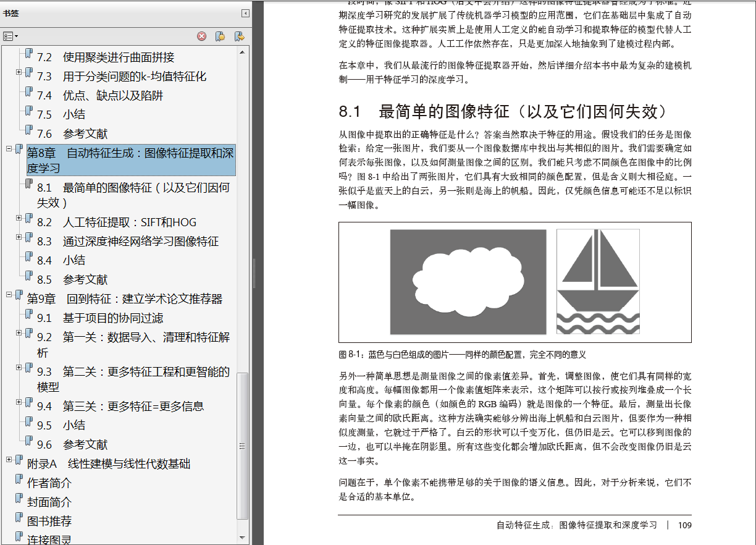Viewport: 756px width, 545px height.
Task: Click the cloud picture in figure 8-1
Action: point(468,281)
